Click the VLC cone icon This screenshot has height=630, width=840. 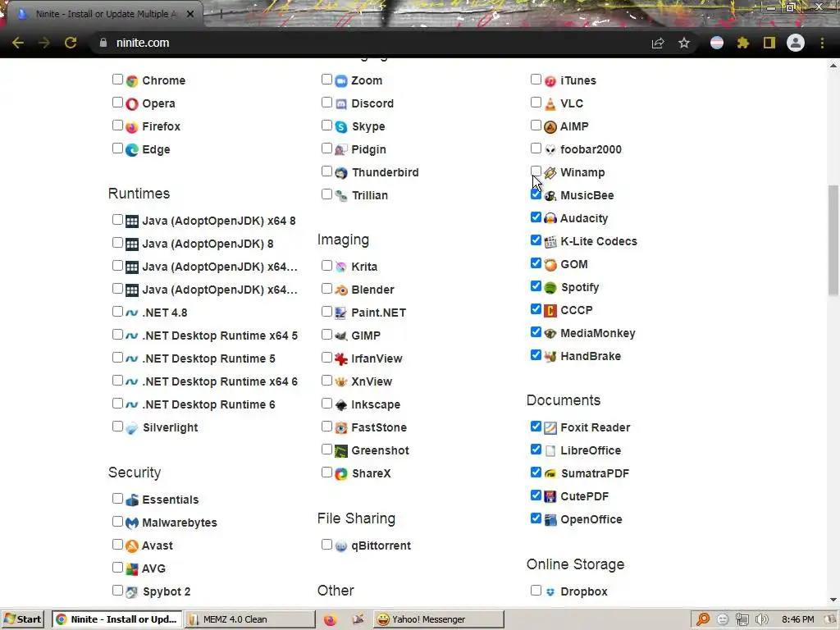point(550,104)
